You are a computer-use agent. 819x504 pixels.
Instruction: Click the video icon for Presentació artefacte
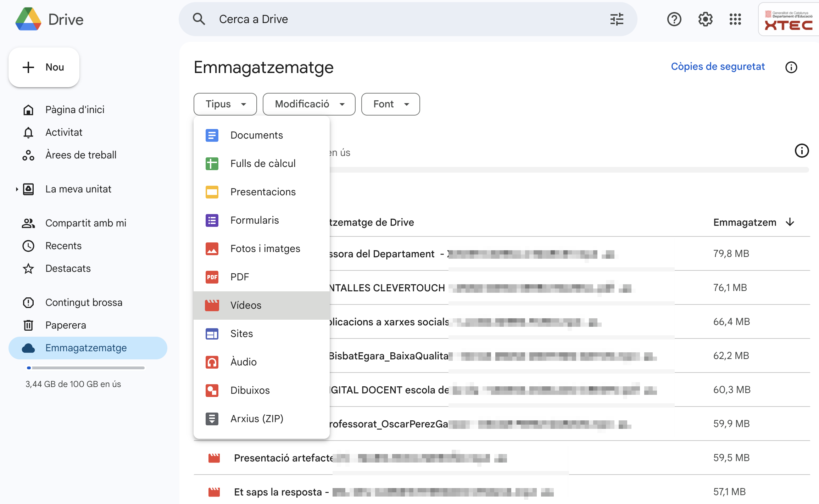click(214, 458)
